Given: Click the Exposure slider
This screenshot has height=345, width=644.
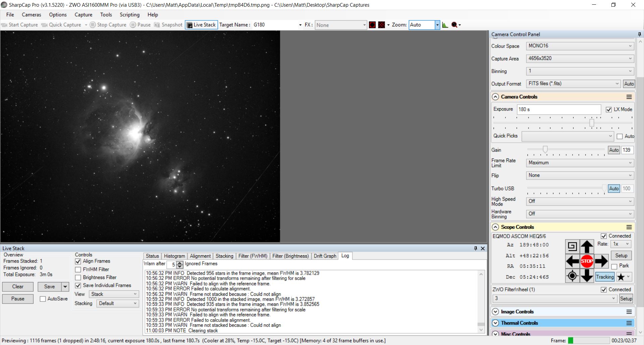Looking at the screenshot, I should pyautogui.click(x=562, y=123).
